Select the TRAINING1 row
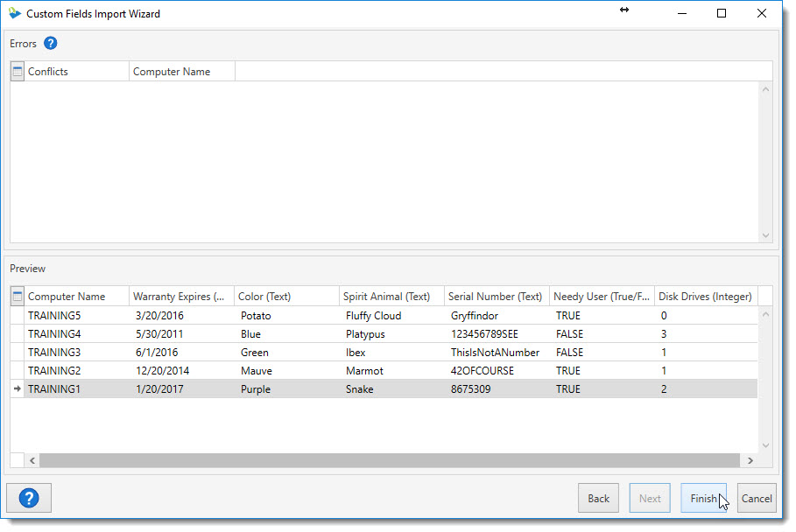Image resolution: width=796 pixels, height=532 pixels. click(384, 389)
